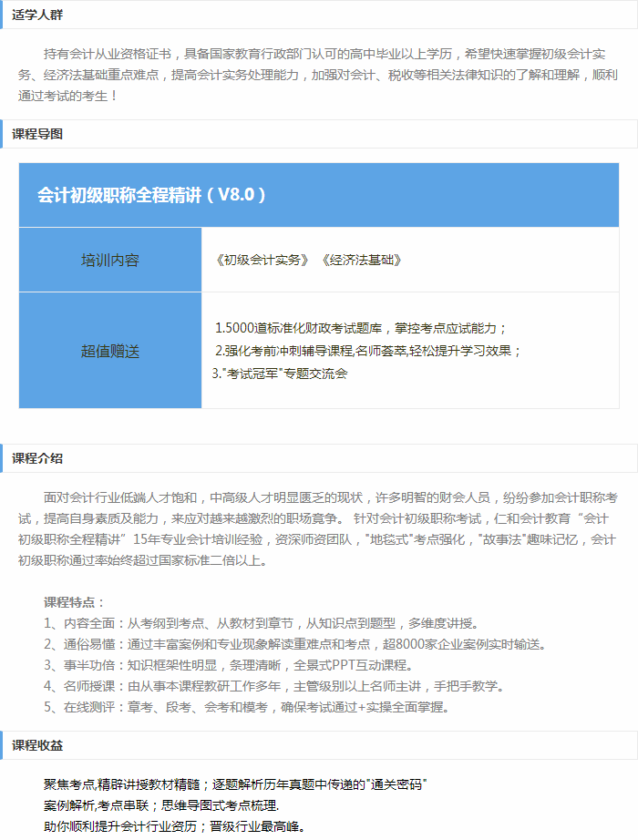
Task: Click the 课程导图 section heading
Action: pos(37,134)
